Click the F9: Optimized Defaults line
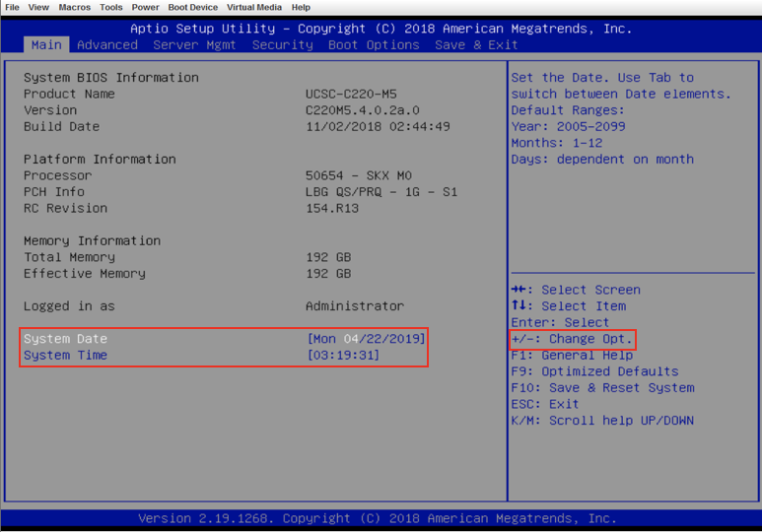 tap(594, 371)
